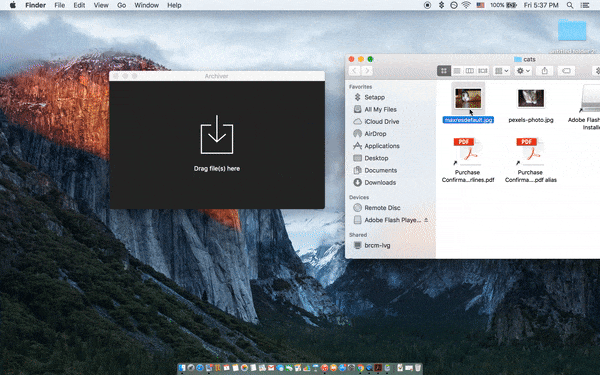Close the cats Finder window
Screen dimensions: 600x375
(x=351, y=59)
